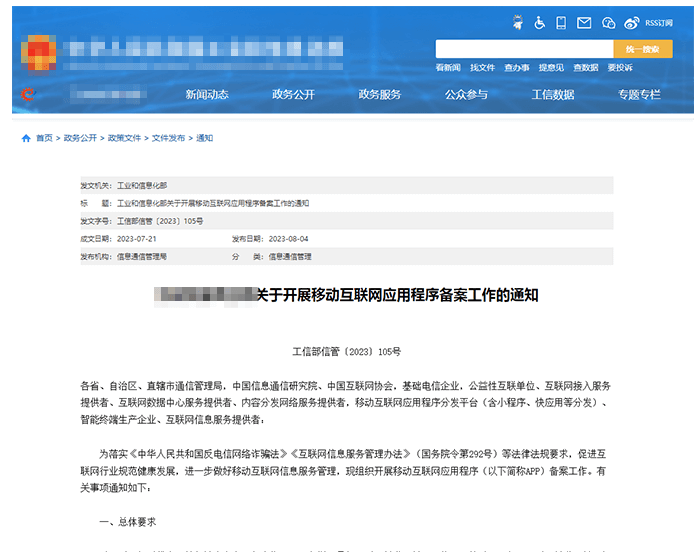
Task: Click the mobile phone version icon
Action: pyautogui.click(x=562, y=22)
